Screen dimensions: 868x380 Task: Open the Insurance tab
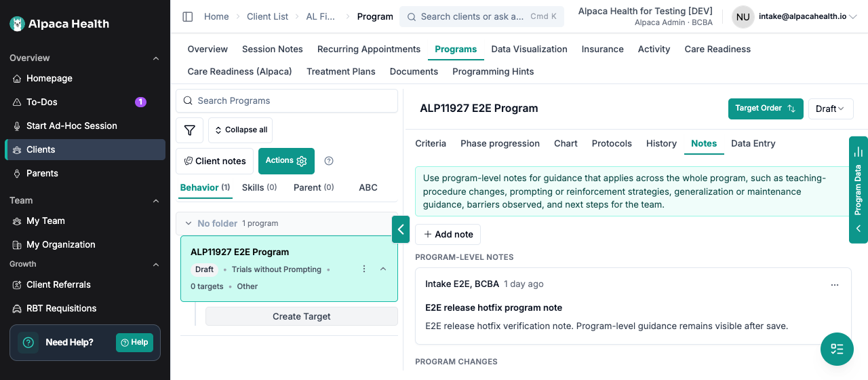coord(603,50)
